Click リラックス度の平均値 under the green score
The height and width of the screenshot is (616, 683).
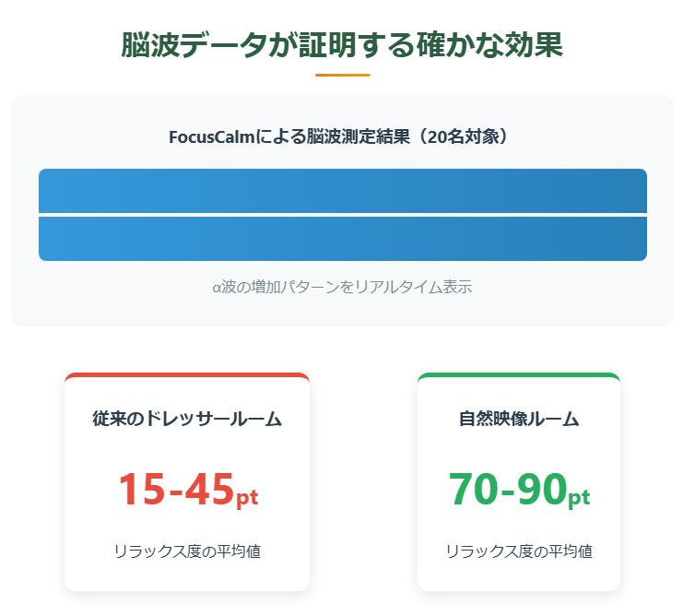pyautogui.click(x=519, y=551)
